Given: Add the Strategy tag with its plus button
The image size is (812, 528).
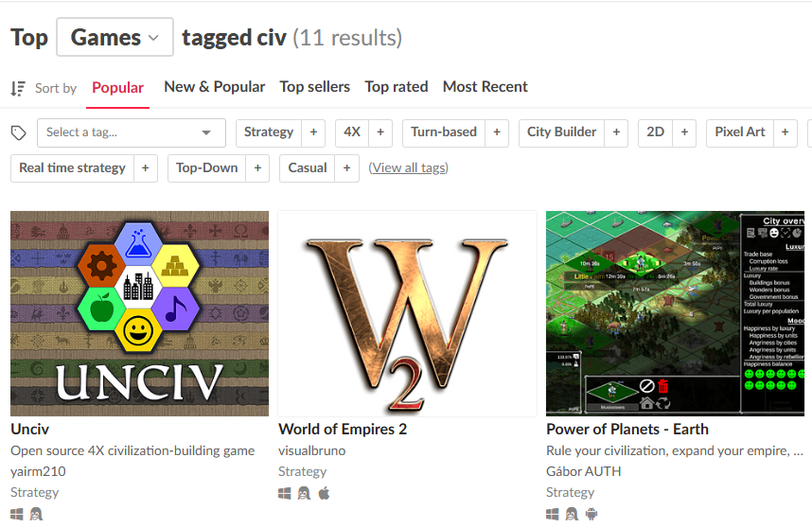Looking at the screenshot, I should pyautogui.click(x=313, y=132).
